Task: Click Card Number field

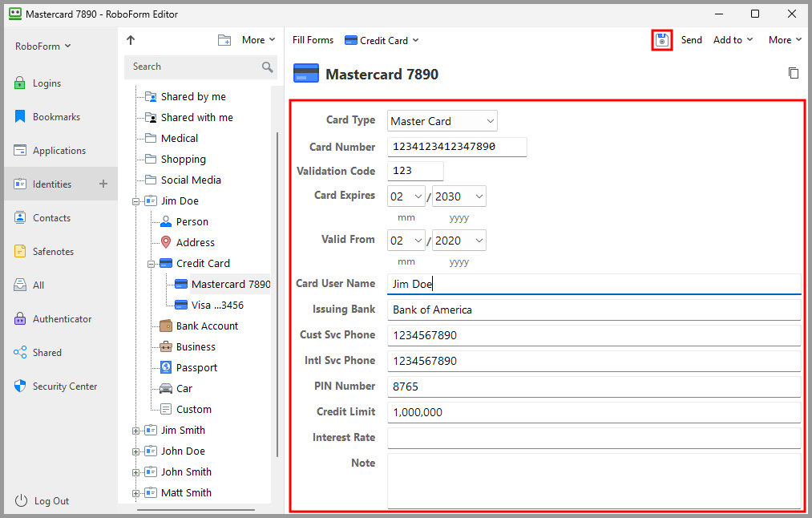Action: click(x=457, y=147)
